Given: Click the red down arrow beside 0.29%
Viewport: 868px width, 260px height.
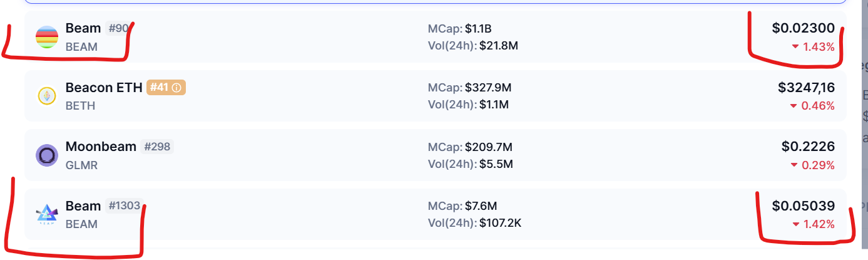Looking at the screenshot, I should pyautogui.click(x=795, y=165).
